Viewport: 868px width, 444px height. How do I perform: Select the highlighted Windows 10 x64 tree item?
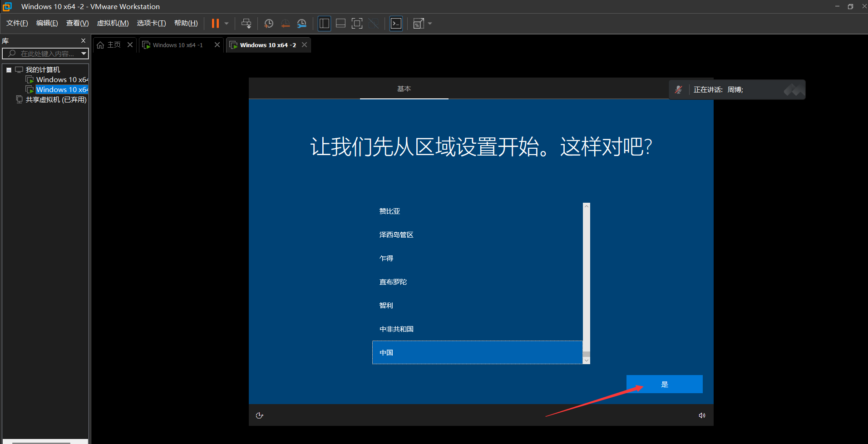click(x=62, y=90)
